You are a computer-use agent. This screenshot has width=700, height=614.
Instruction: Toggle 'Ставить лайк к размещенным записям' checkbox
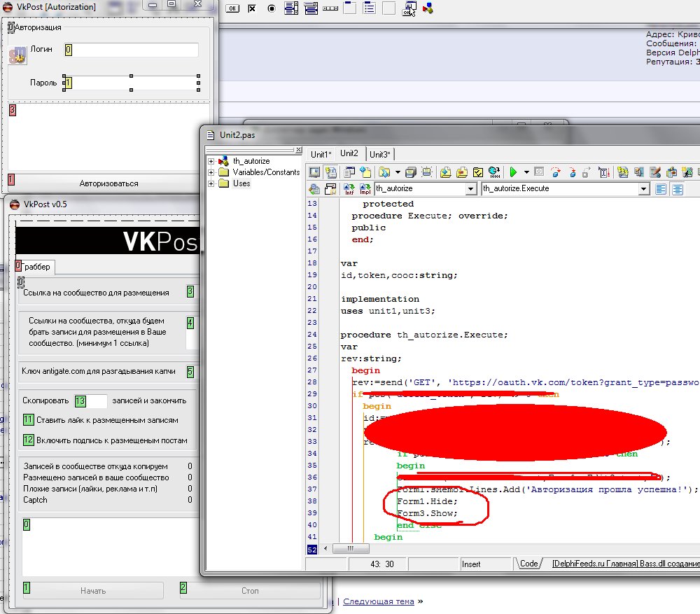(28, 420)
